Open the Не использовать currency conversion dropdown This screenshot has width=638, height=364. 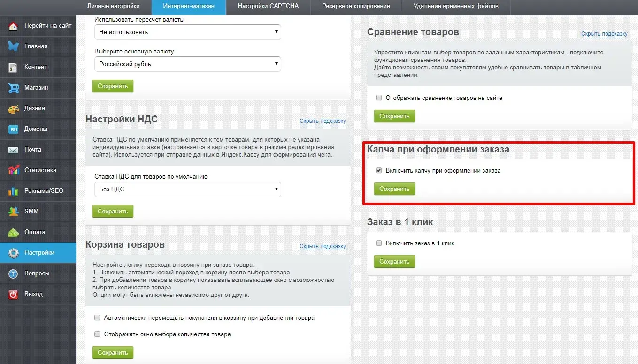[x=187, y=32]
